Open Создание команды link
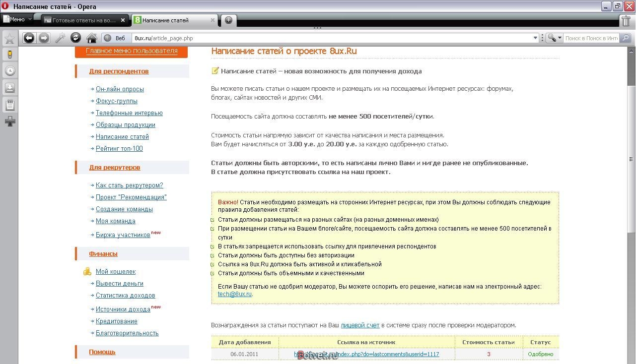Screen dimensions: 636x364 click(124, 209)
